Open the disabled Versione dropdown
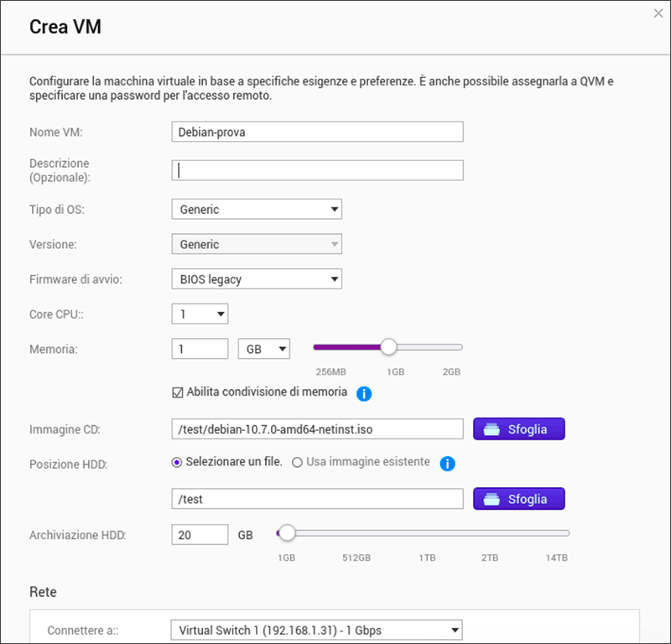The width and height of the screenshot is (671, 644). pos(257,244)
